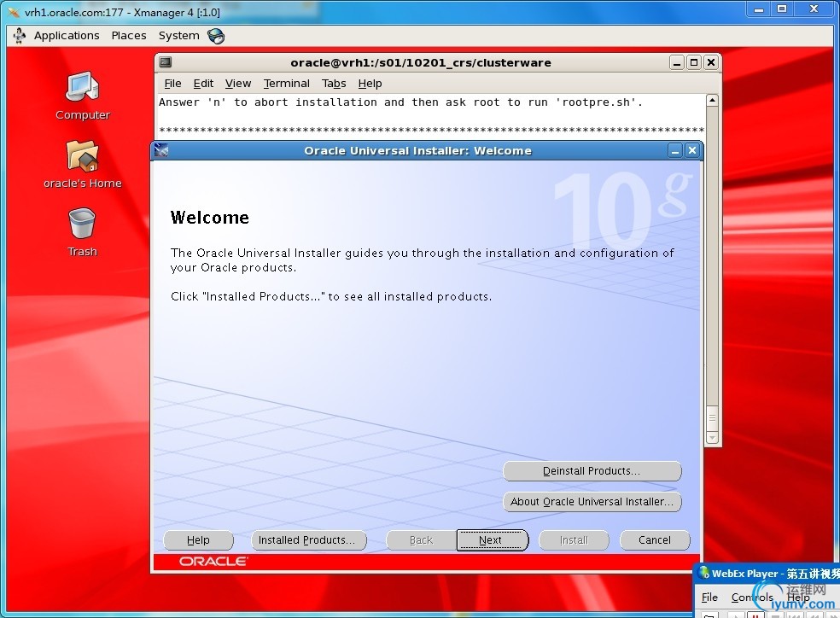Click the ORACLE logo in red footer

(213, 561)
